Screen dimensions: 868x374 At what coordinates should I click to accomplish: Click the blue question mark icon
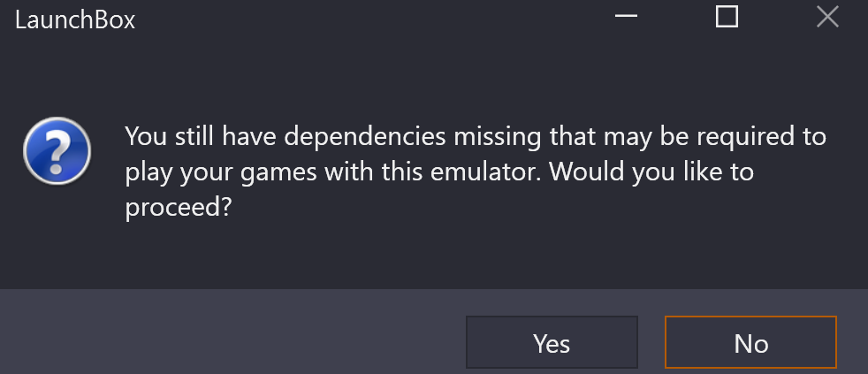57,151
